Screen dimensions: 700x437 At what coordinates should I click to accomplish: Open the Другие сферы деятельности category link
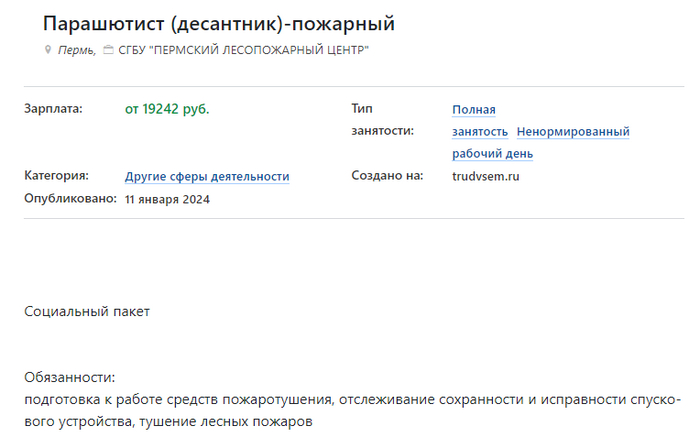(207, 176)
